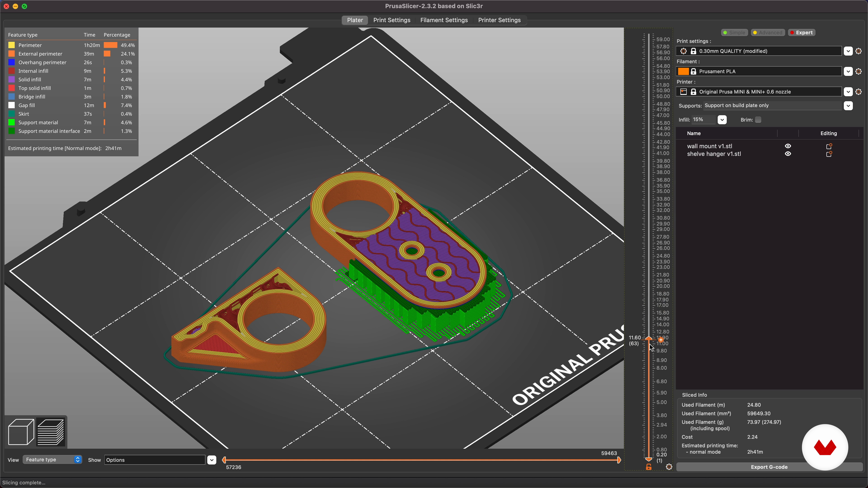Click the layer slider lock icon
Image resolution: width=868 pixels, height=488 pixels.
pyautogui.click(x=649, y=467)
